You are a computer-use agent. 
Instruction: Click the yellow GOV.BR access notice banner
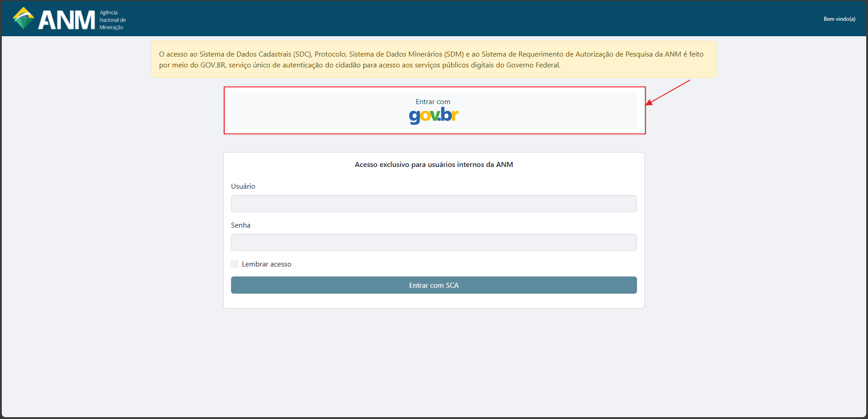[x=434, y=59]
